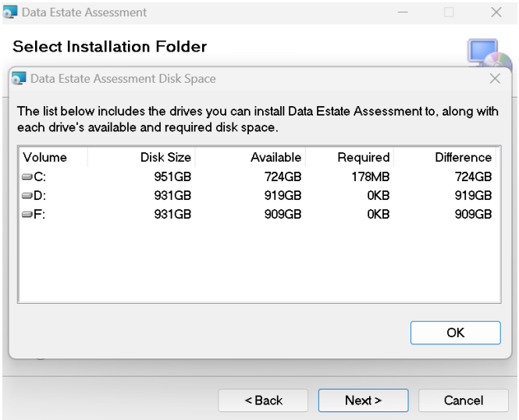Select the D: drive icon
The width and height of the screenshot is (519, 420).
[x=27, y=196]
